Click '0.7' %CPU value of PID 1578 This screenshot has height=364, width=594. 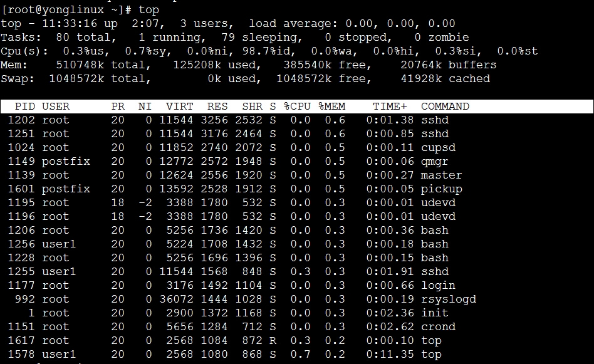[301, 355]
